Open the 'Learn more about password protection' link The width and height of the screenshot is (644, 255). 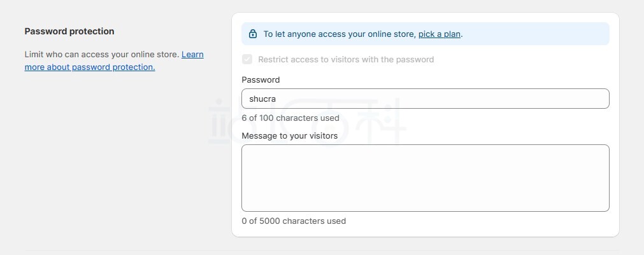point(114,60)
